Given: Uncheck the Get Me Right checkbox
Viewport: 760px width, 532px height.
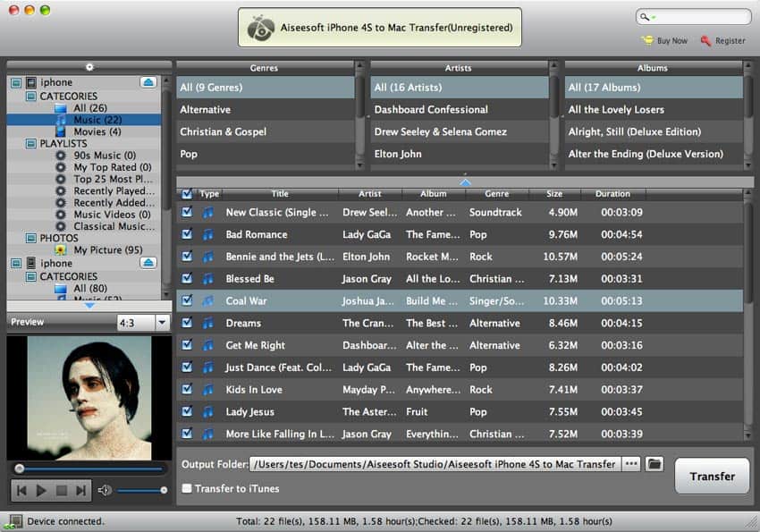Looking at the screenshot, I should (187, 344).
